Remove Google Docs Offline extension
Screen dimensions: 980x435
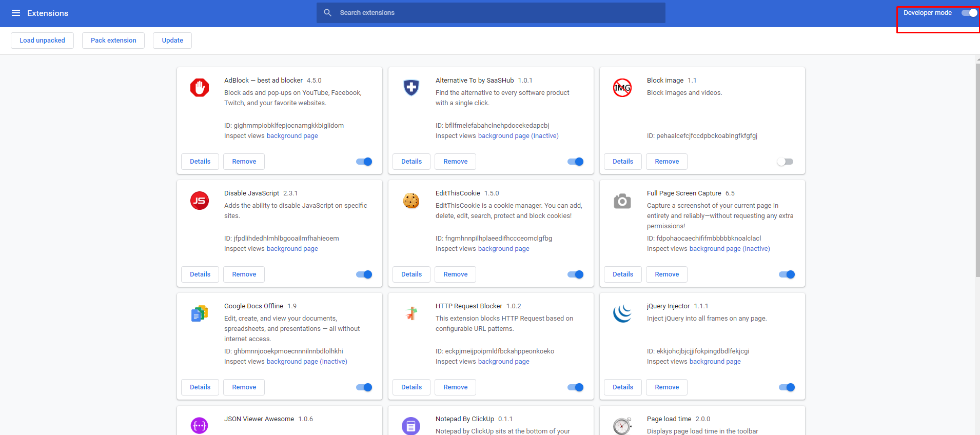244,387
